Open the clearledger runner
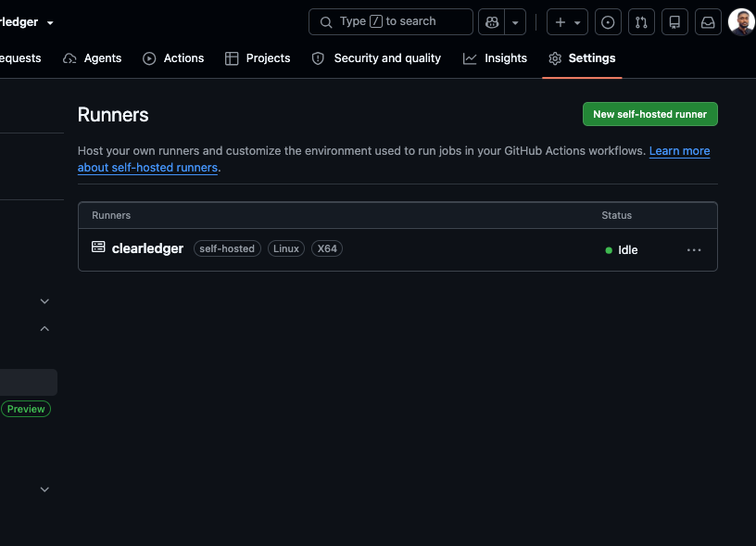Screen dimensions: 756x546 (x=147, y=248)
